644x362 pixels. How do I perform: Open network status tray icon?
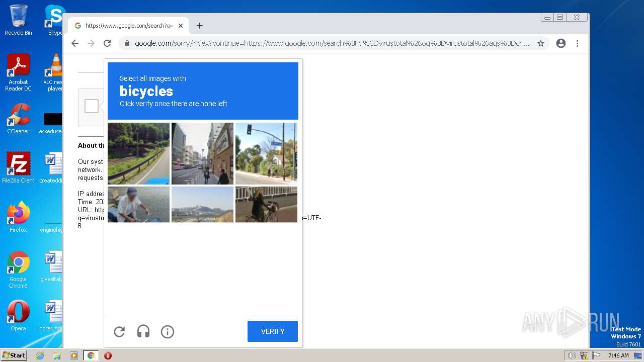pyautogui.click(x=584, y=355)
